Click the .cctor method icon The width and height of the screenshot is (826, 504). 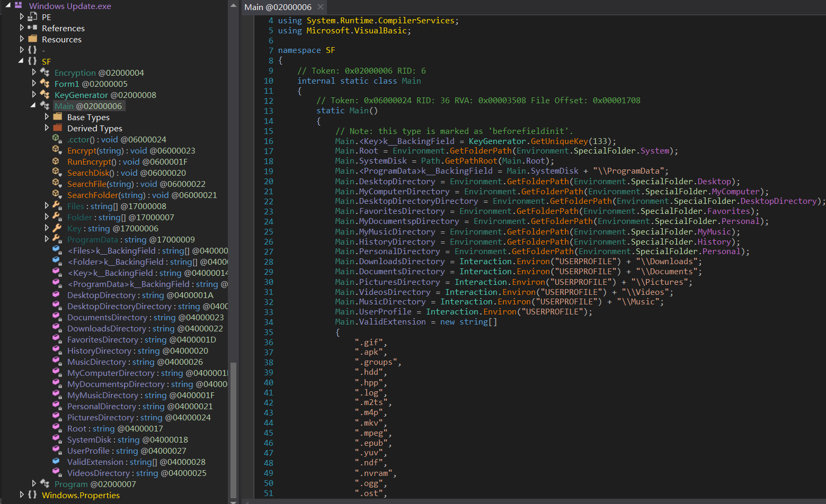tap(57, 139)
